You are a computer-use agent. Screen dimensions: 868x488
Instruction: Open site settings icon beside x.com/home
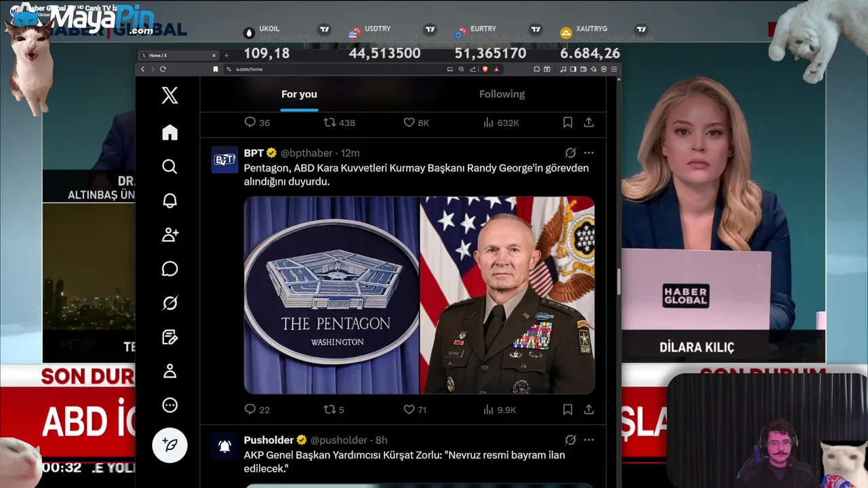[229, 69]
